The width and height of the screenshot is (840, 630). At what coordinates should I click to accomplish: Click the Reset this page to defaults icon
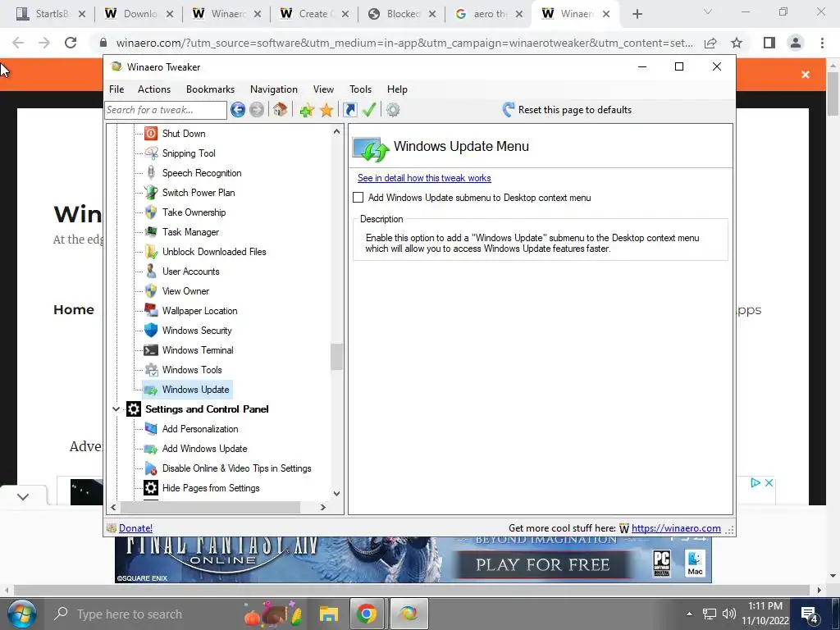click(x=508, y=110)
